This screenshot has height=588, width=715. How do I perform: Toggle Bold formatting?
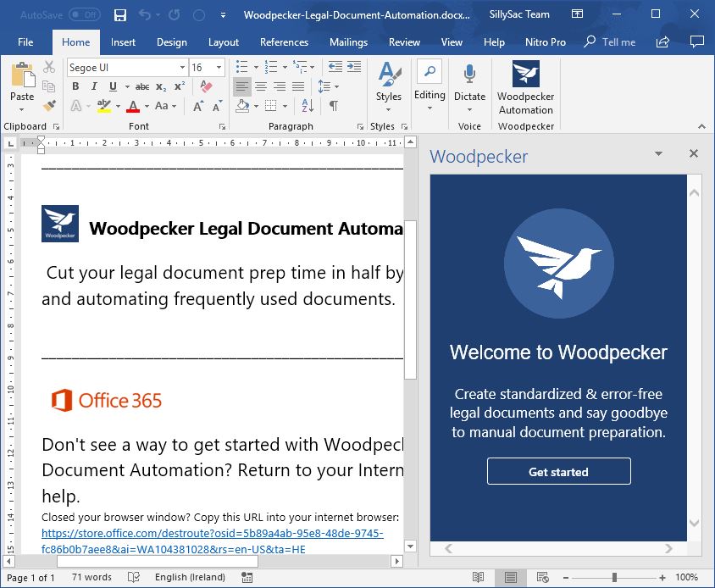75,86
